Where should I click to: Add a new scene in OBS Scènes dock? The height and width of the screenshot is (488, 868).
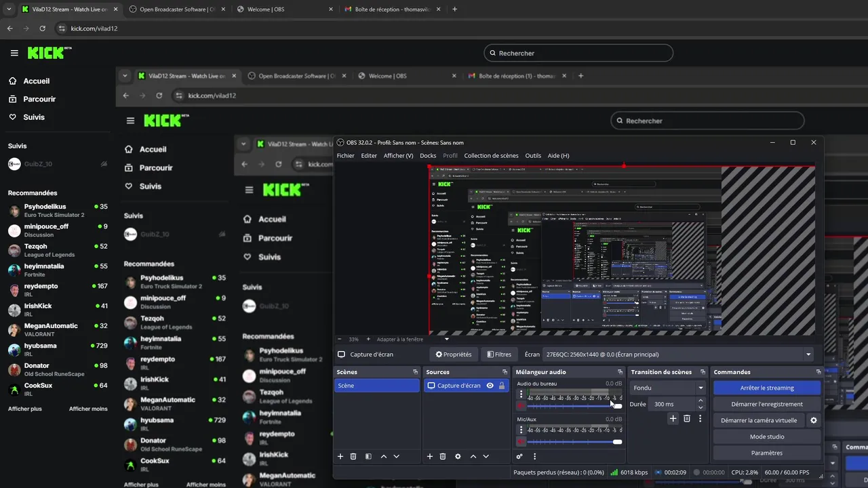click(340, 456)
